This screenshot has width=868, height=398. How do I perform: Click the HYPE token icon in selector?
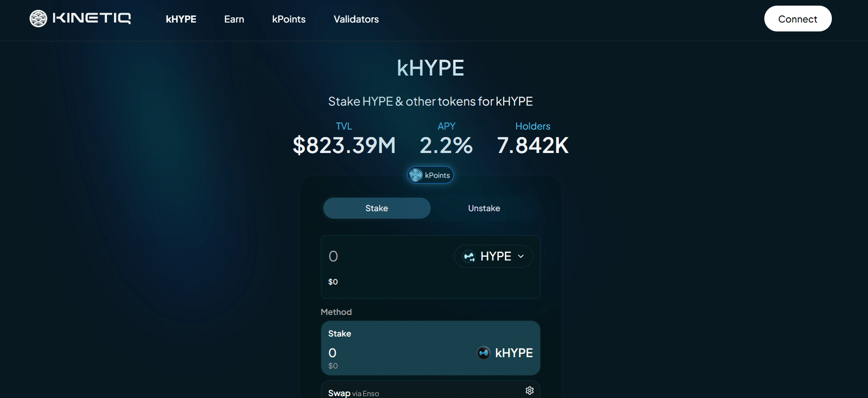click(x=469, y=256)
